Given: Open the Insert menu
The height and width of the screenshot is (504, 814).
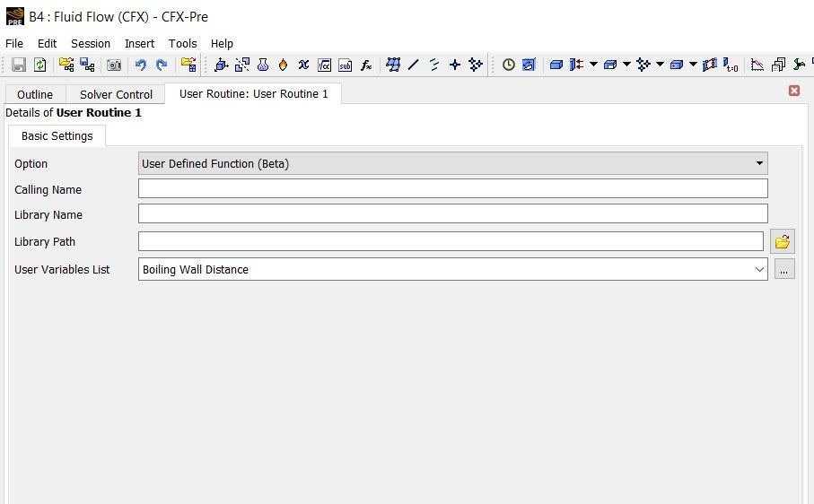Looking at the screenshot, I should point(139,44).
